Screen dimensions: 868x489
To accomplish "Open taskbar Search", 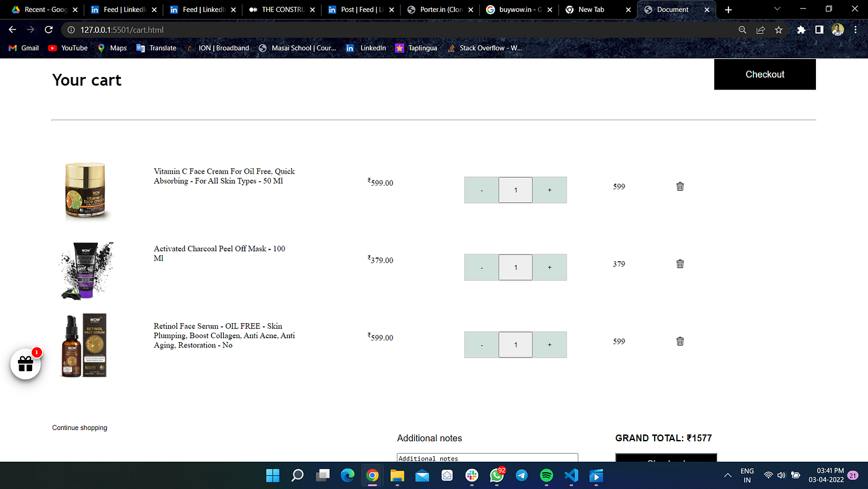I will pyautogui.click(x=298, y=476).
